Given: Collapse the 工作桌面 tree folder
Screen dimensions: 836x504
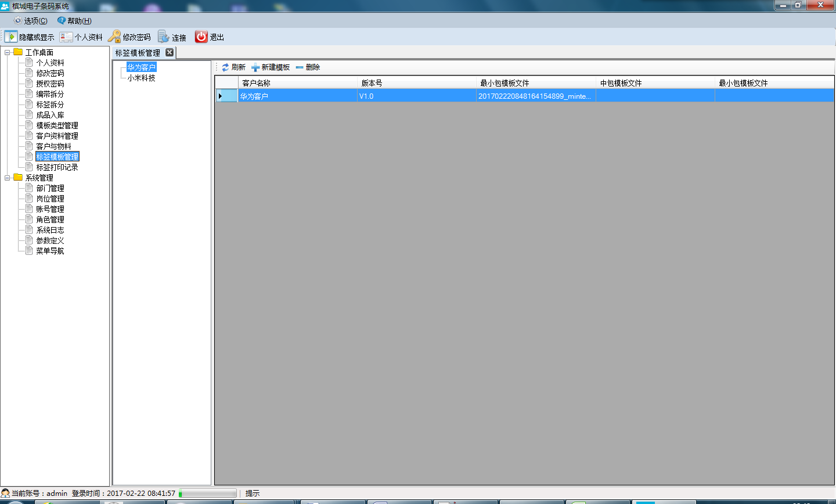Looking at the screenshot, I should tap(8, 52).
